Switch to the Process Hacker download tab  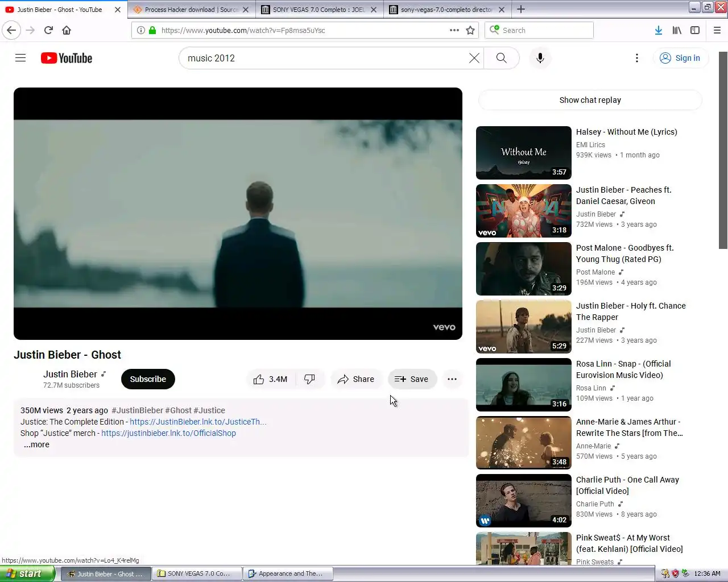pos(191,10)
